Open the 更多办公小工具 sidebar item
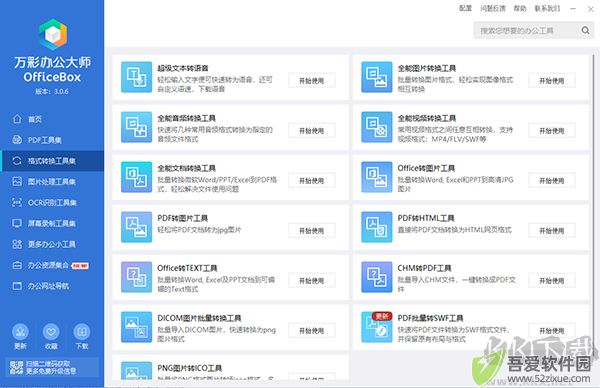Screen dimensions: 600x388 (52, 245)
